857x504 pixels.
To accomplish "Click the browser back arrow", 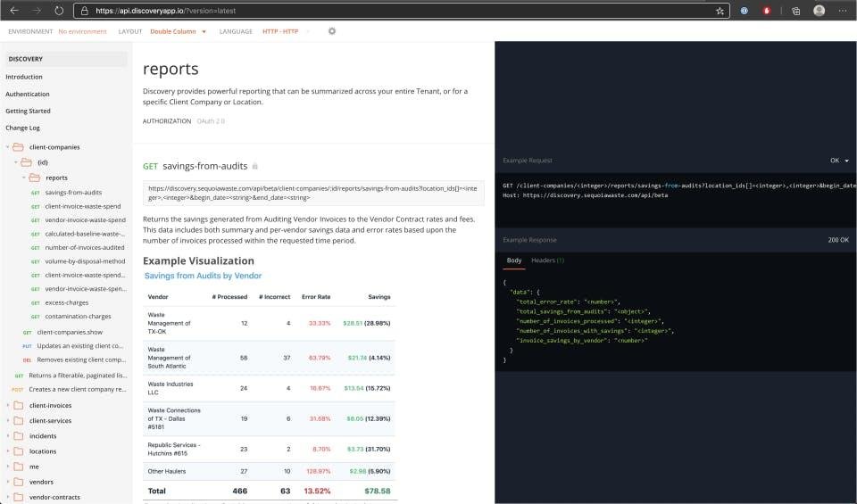I will point(14,11).
